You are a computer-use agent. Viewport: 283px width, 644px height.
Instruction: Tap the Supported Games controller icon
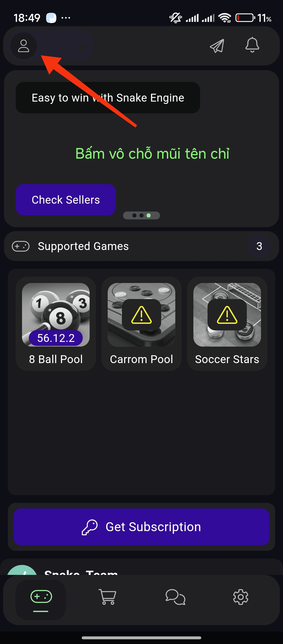pyautogui.click(x=21, y=246)
